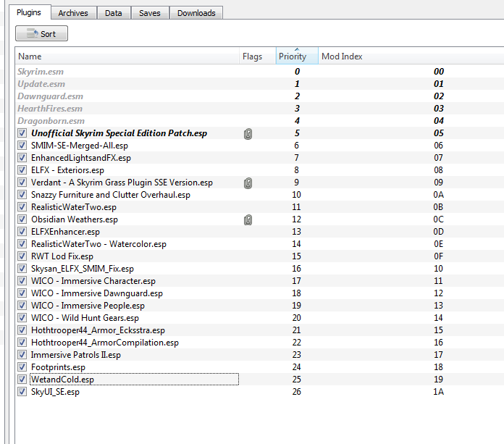
Task: Select WetandCold.esp name
Action: point(62,380)
